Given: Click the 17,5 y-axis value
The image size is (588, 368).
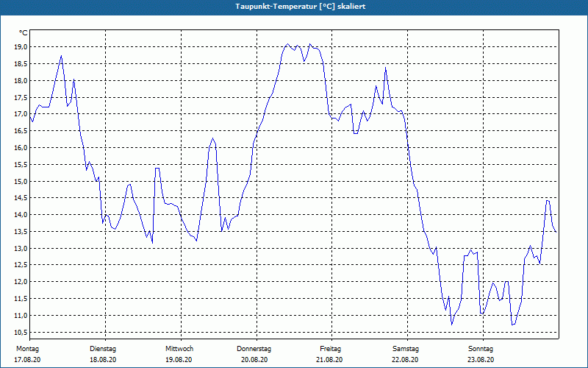Looking at the screenshot, I should pos(21,98).
